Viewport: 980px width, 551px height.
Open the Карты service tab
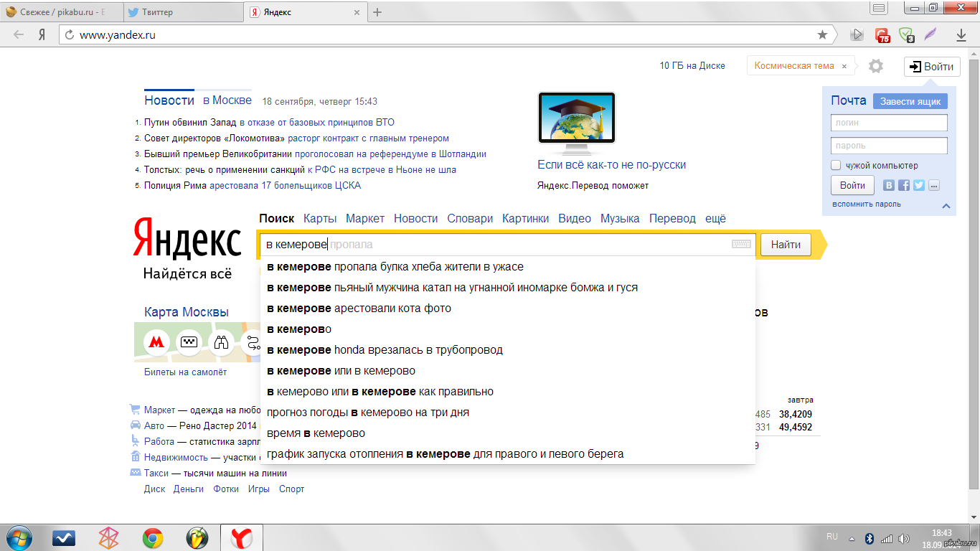pos(320,218)
